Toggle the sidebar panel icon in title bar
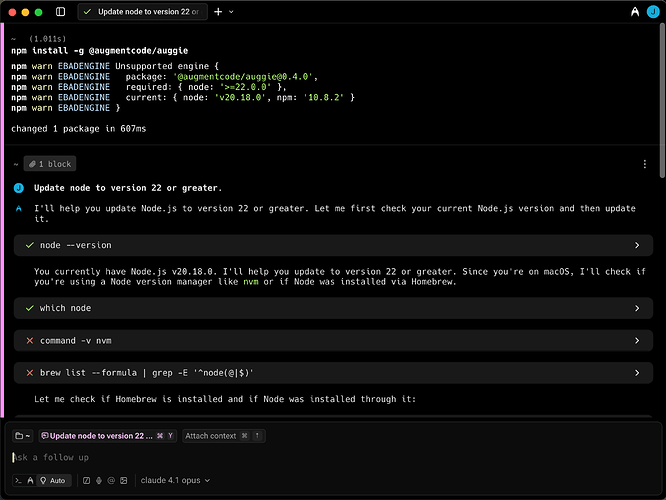The image size is (666, 500). [x=60, y=12]
